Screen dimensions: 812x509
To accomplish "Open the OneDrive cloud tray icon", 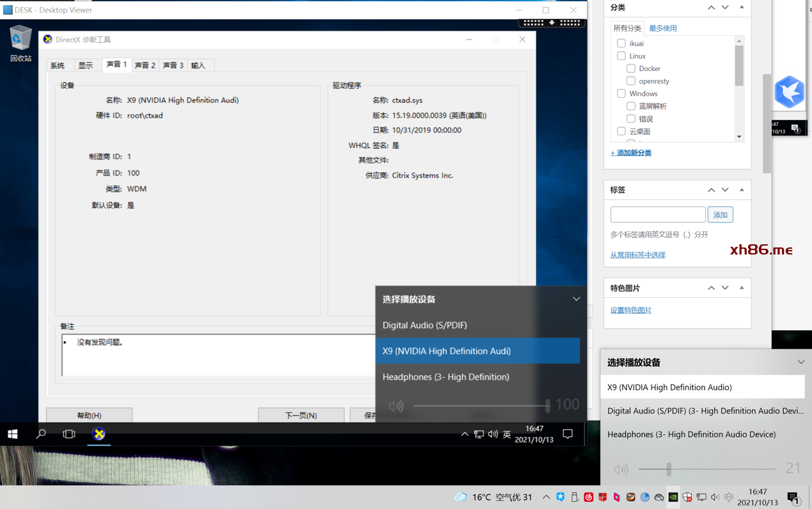I will coord(659,497).
